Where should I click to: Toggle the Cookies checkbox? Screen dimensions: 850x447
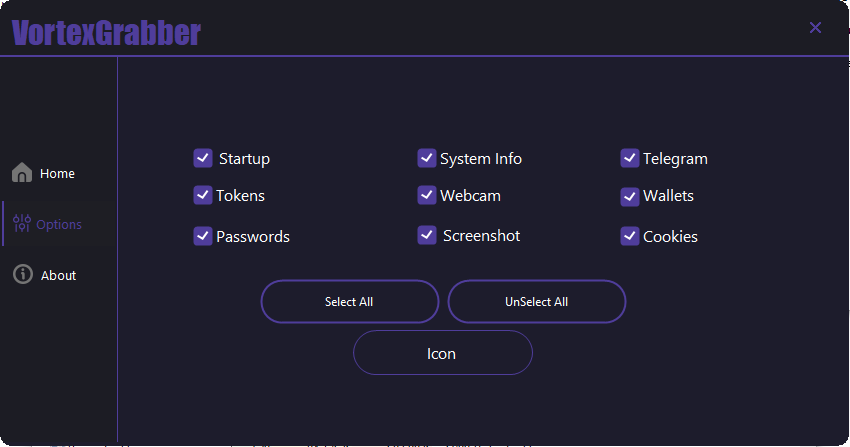pyautogui.click(x=629, y=236)
